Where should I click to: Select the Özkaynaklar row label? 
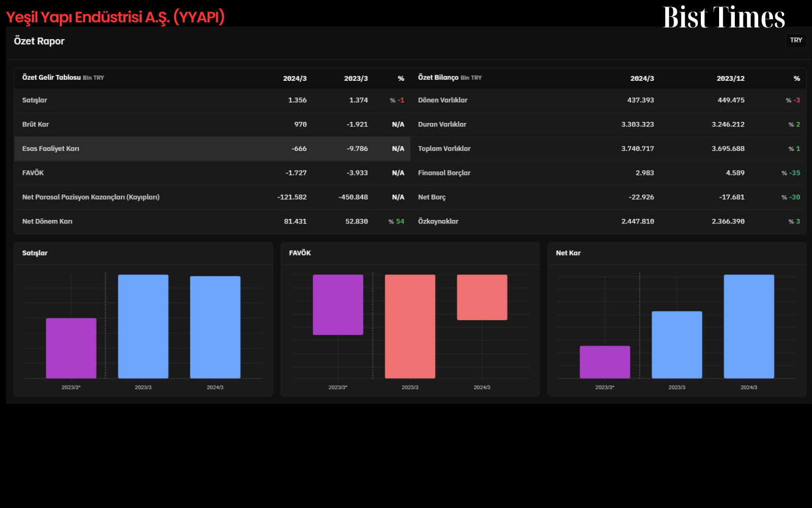tap(438, 221)
